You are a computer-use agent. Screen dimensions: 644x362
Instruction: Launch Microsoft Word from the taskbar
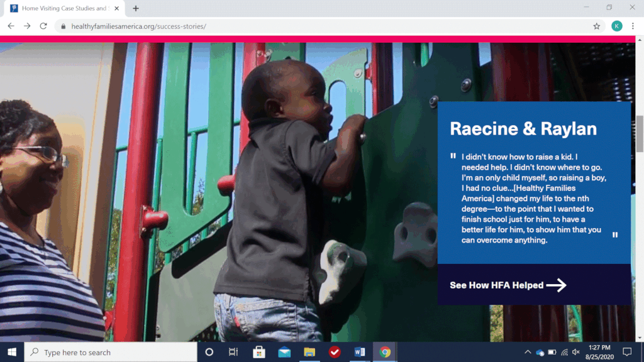(360, 352)
